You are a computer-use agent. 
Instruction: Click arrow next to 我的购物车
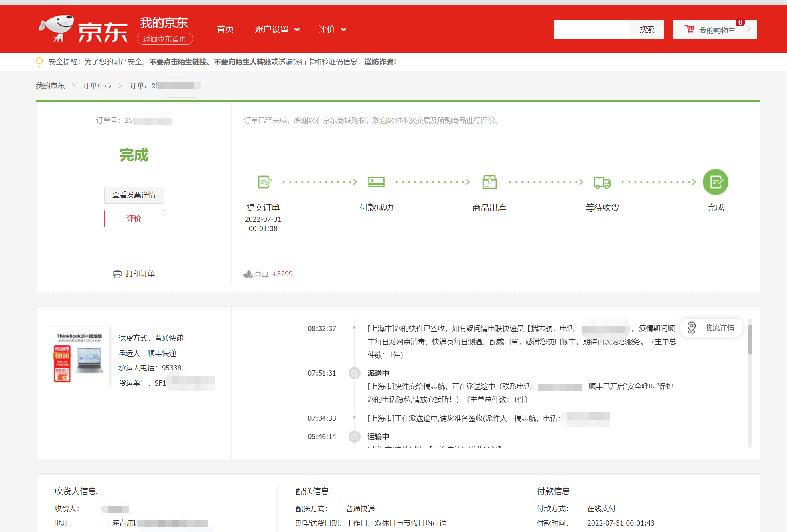click(x=749, y=29)
